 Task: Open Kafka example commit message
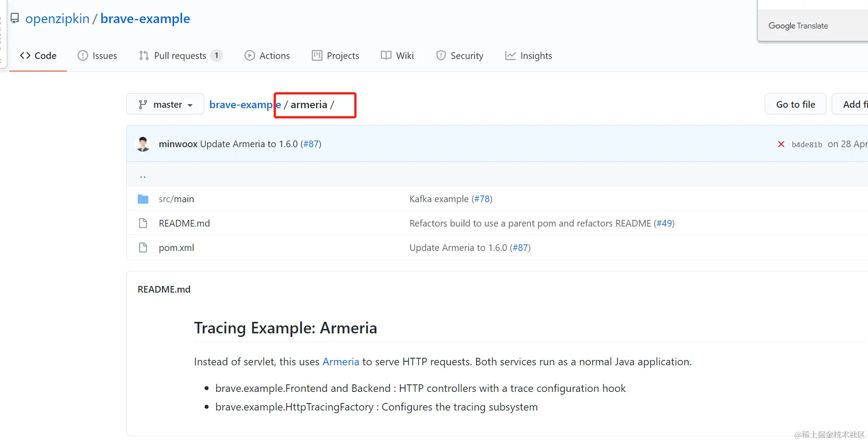pos(439,199)
